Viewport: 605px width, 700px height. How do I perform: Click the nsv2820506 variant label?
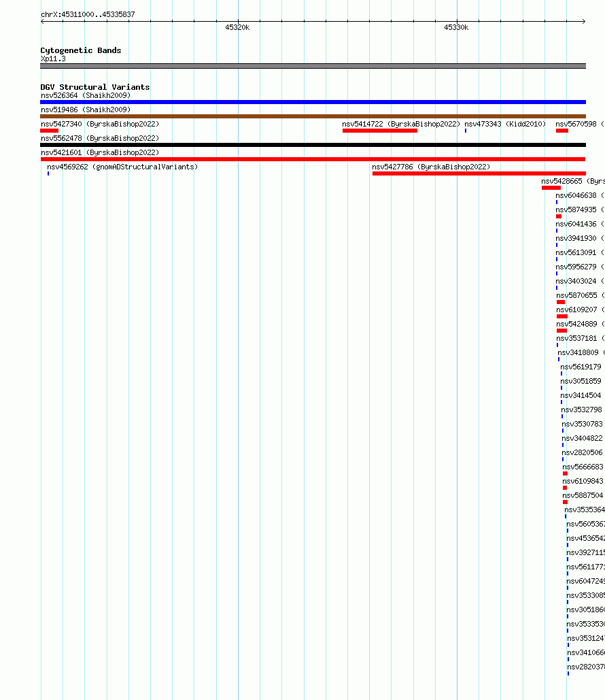583,452
